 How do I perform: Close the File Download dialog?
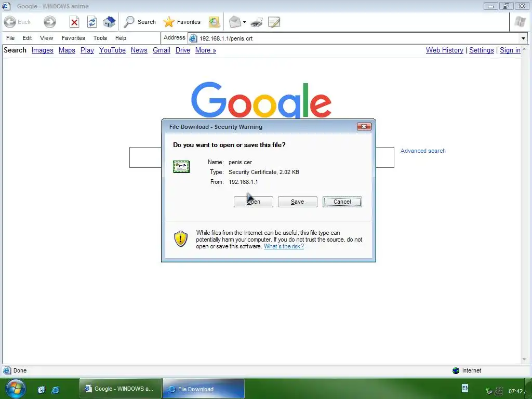pos(364,127)
